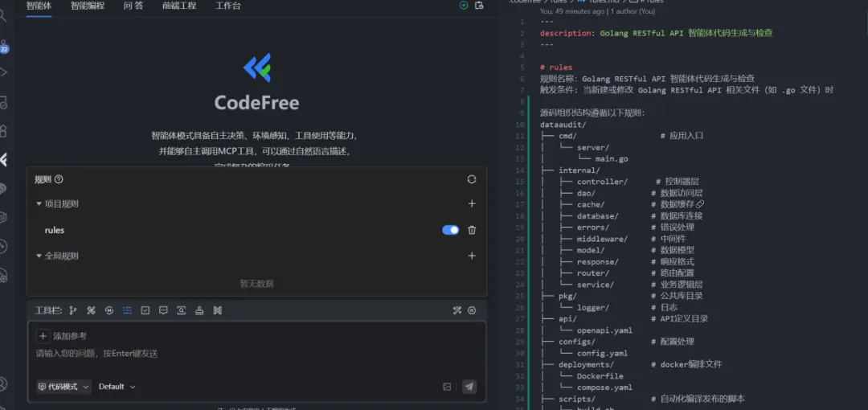The width and height of the screenshot is (868, 410).
Task: Click the plus box beside 添加参考
Action: 43,336
